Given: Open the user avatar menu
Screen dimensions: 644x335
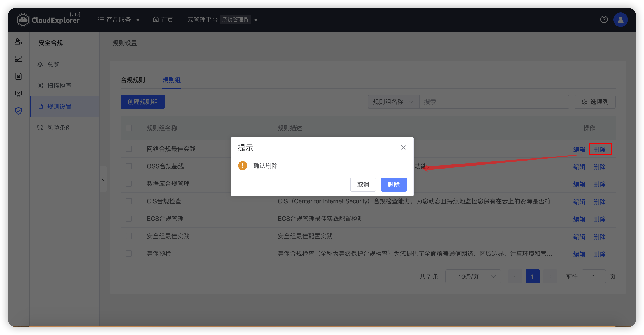Looking at the screenshot, I should pyautogui.click(x=620, y=19).
